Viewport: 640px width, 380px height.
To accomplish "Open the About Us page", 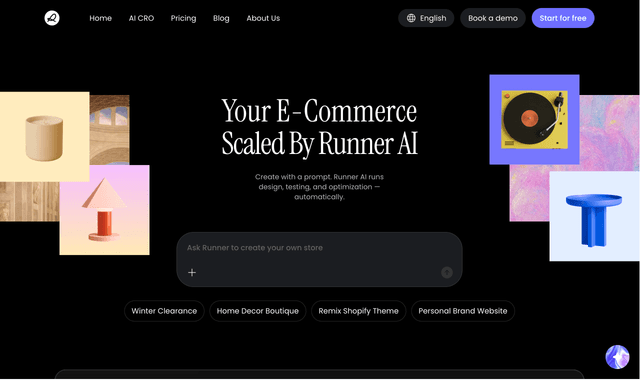I will pyautogui.click(x=263, y=18).
